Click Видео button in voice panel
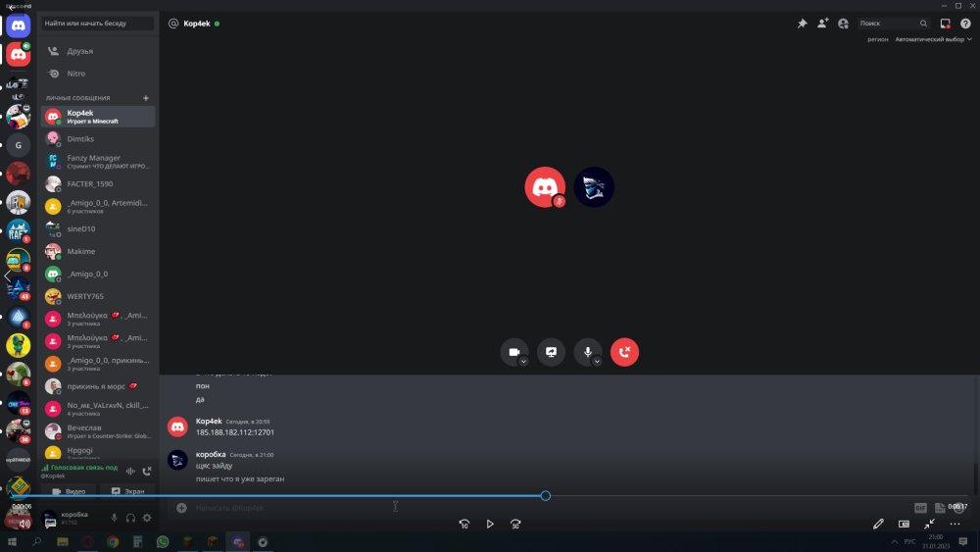980x552 pixels. point(69,491)
